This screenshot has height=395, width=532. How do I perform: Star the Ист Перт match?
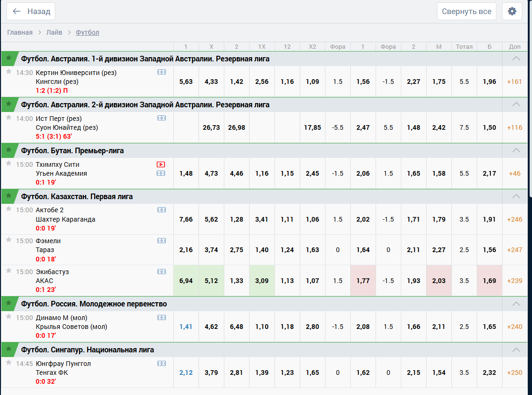pos(9,118)
